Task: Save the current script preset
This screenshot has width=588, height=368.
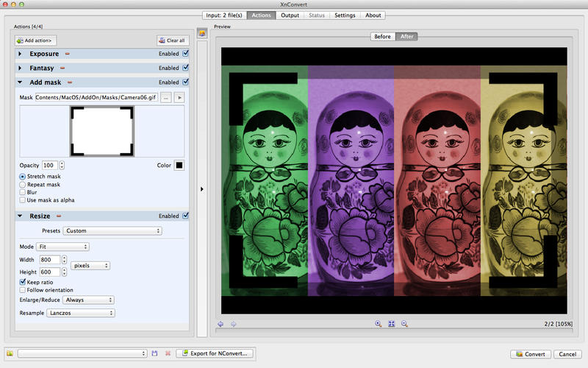Action: point(155,354)
